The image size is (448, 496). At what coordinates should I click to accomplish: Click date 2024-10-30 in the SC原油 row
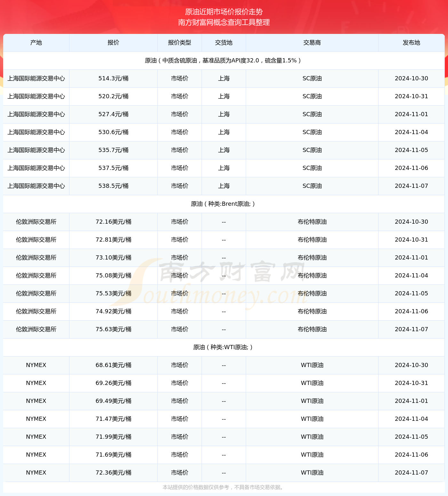pyautogui.click(x=412, y=79)
